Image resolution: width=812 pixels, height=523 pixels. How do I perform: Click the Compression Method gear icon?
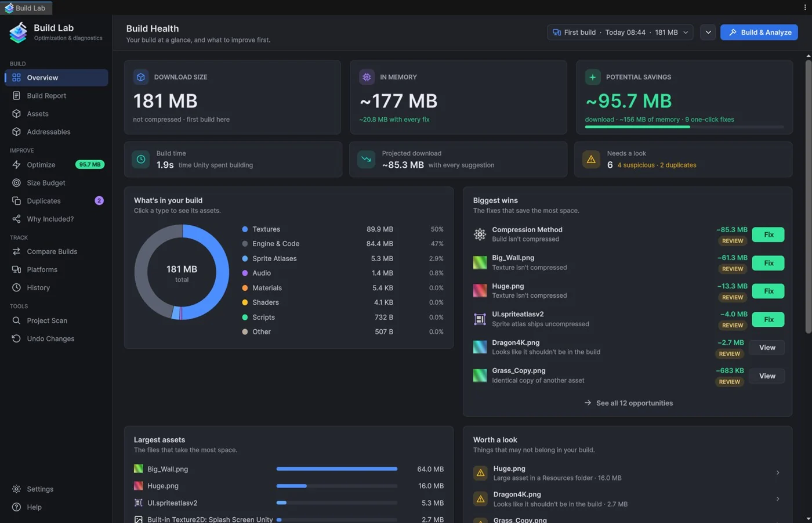[480, 235]
